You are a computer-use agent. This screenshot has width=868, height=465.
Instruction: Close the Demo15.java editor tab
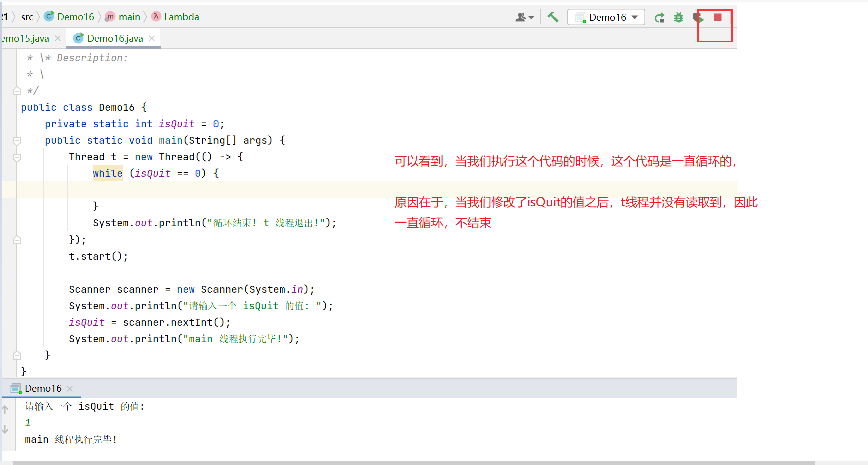(x=58, y=38)
